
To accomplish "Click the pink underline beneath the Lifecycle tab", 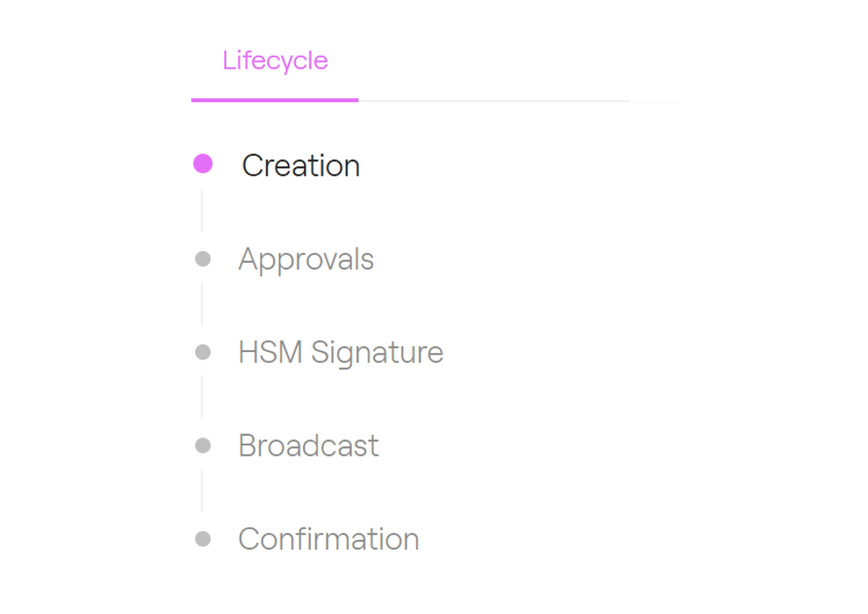I will tap(275, 100).
